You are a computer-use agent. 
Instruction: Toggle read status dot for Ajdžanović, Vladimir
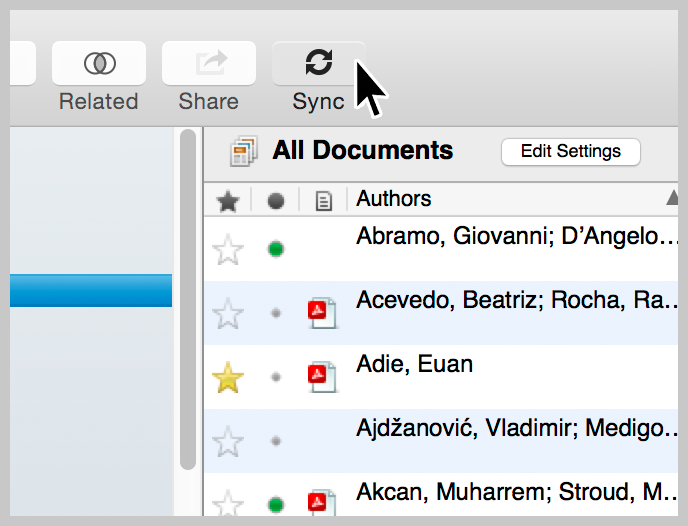pos(276,440)
